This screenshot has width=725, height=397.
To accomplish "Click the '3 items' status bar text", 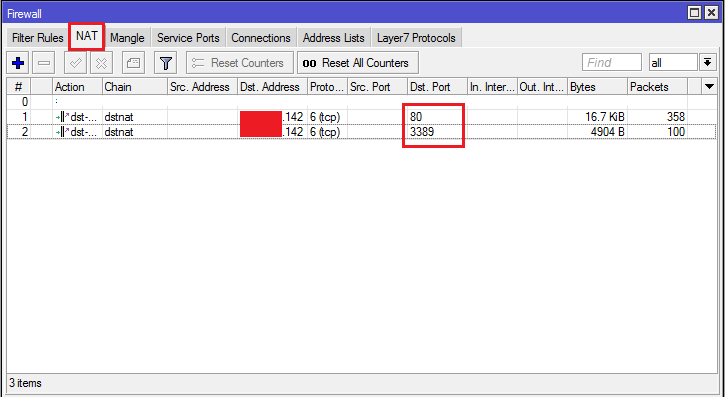I will (x=25, y=383).
